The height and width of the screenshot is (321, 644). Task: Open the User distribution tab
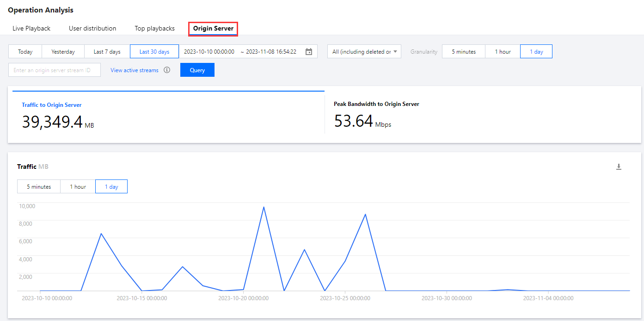pos(92,28)
